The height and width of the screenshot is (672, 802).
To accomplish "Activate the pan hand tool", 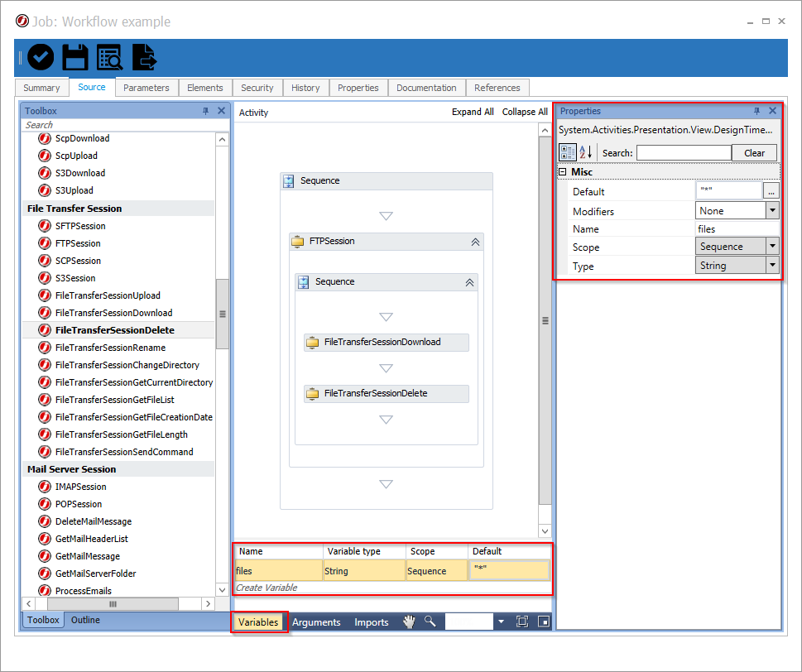I will click(x=409, y=622).
